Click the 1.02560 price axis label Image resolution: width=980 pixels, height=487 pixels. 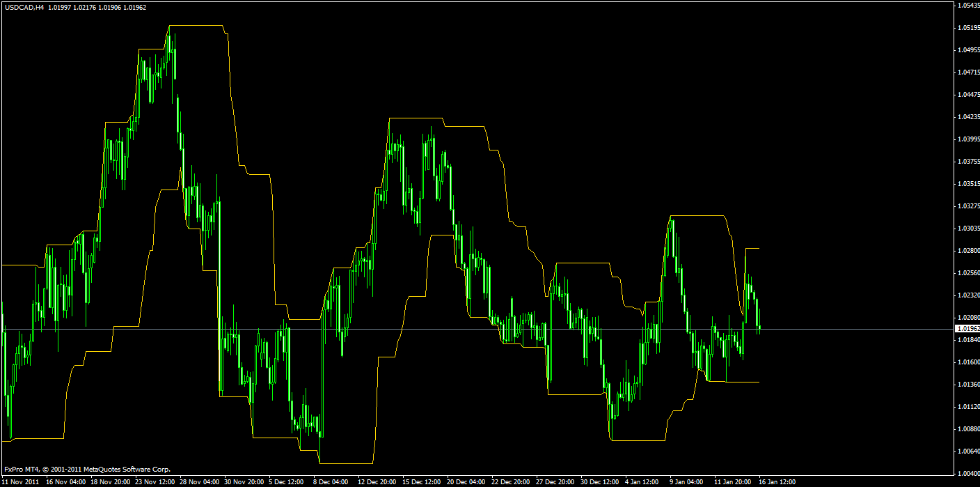click(x=968, y=273)
